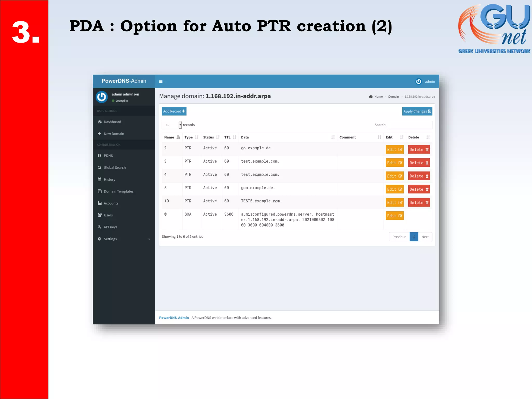
Task: Click the Users group icon
Action: 99,215
